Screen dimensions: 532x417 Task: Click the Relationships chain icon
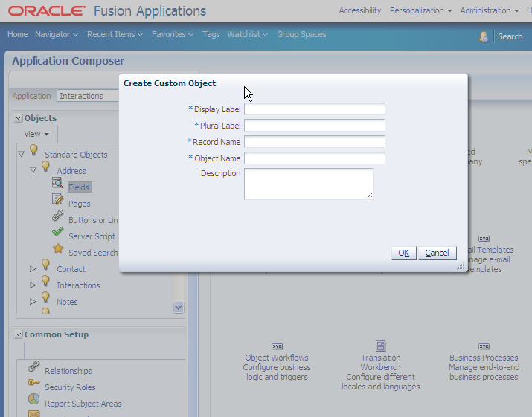[x=34, y=366]
